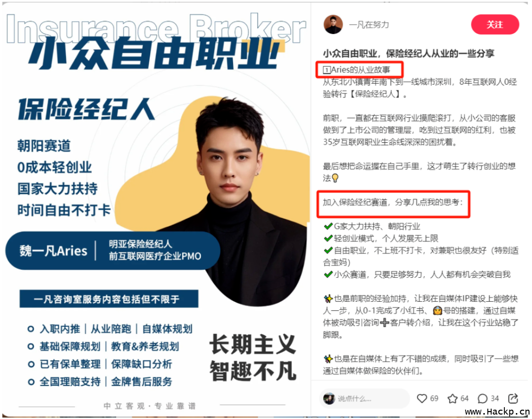The width and height of the screenshot is (532, 419).
Task: Open username 一凡在努力 profile link
Action: 369,25
